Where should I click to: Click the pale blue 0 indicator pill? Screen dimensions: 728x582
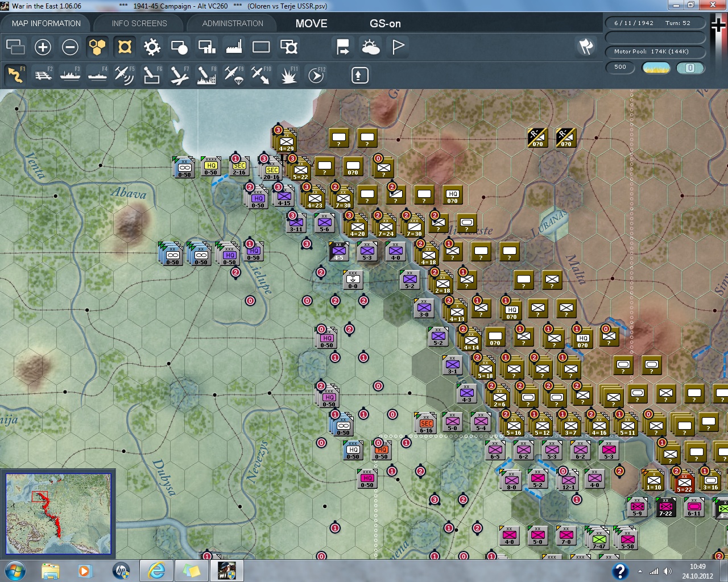[690, 68]
